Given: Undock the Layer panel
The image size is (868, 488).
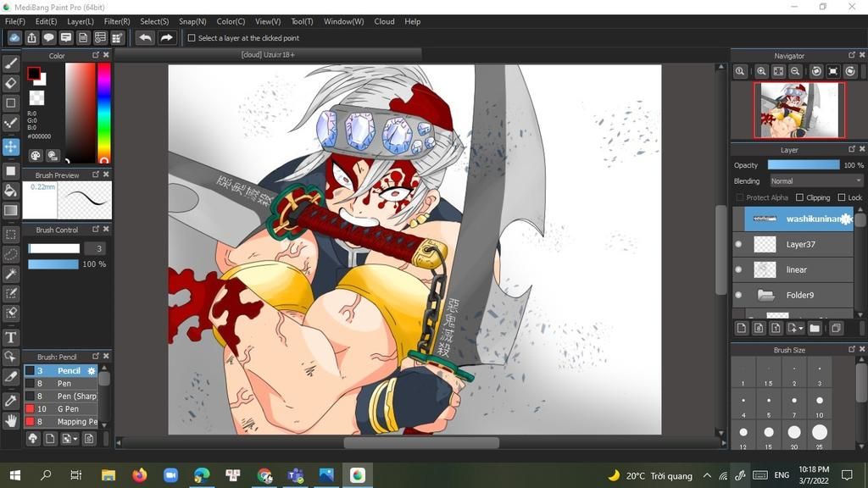Looking at the screenshot, I should click(x=851, y=149).
